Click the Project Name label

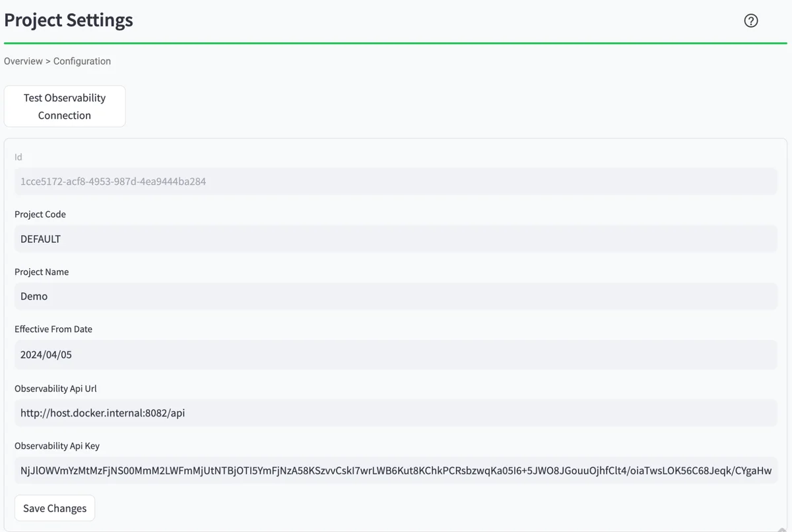pos(42,271)
